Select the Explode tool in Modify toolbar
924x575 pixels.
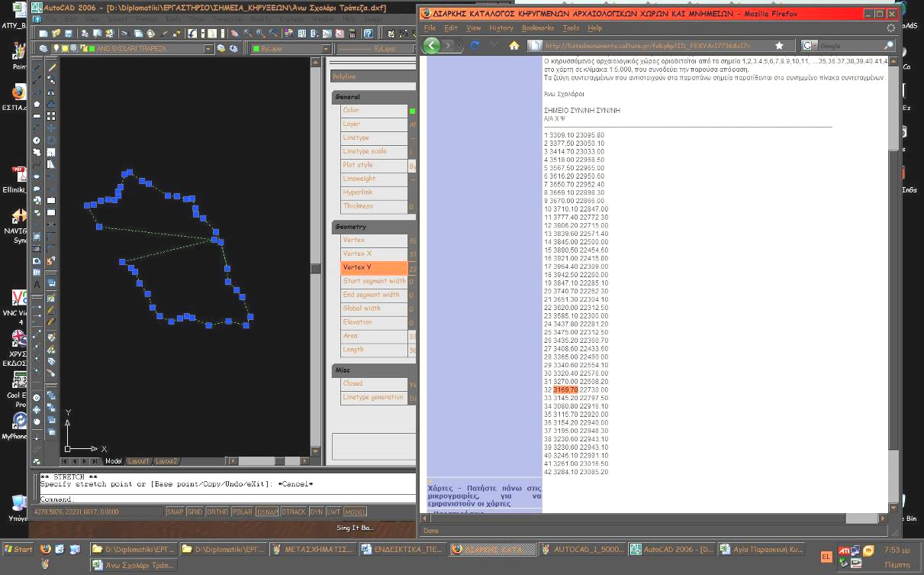pyautogui.click(x=51, y=260)
